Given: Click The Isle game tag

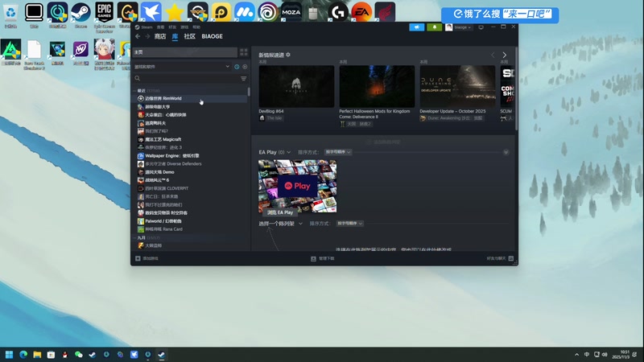Looking at the screenshot, I should pos(271,118).
